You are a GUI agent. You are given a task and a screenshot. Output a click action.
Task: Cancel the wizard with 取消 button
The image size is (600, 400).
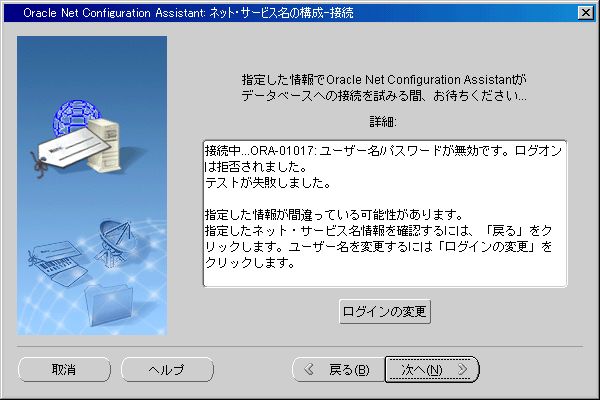pyautogui.click(x=64, y=370)
